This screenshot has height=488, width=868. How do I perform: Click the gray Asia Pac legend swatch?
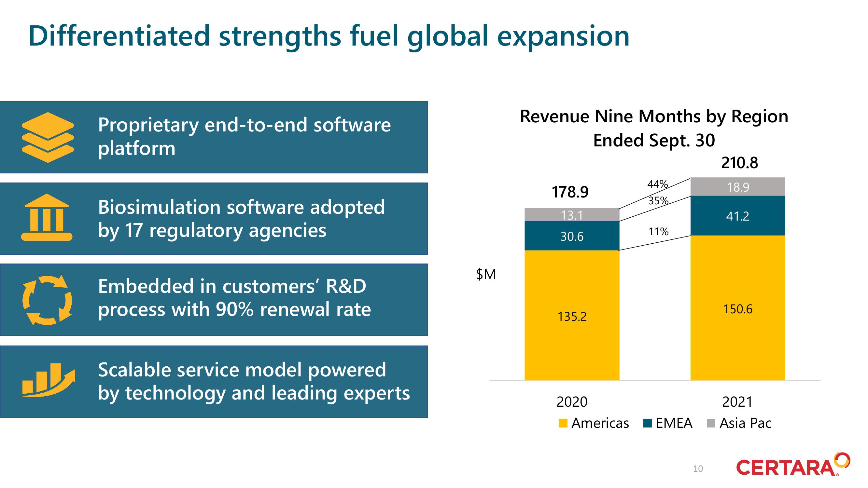711,423
